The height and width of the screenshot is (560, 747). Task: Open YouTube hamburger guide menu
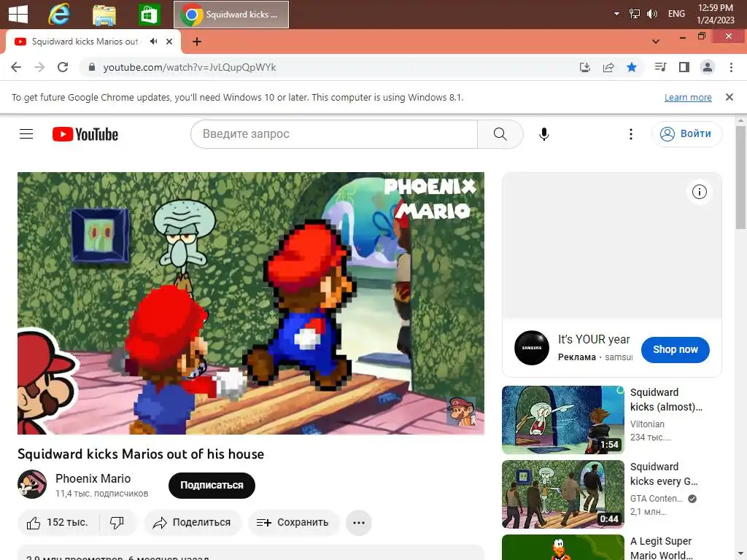[x=26, y=134]
